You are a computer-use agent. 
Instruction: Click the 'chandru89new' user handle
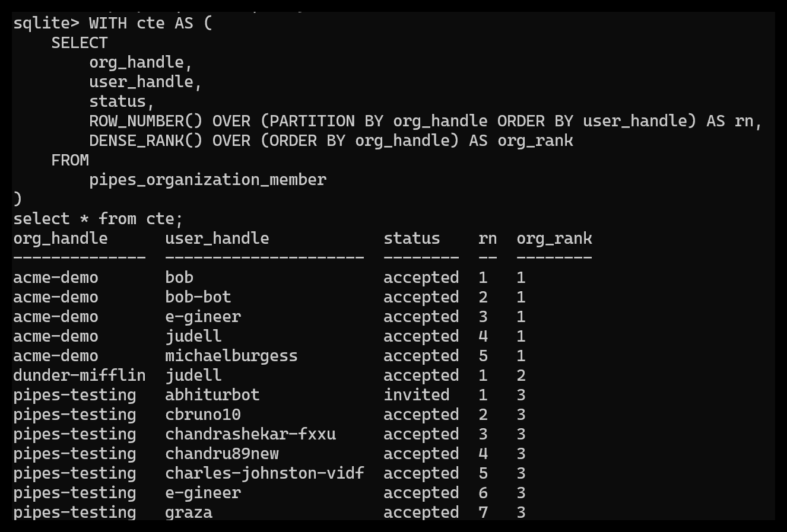tap(222, 454)
